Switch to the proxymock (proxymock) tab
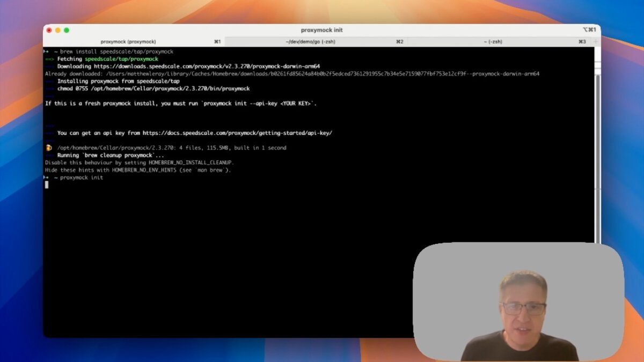 pos(134,41)
